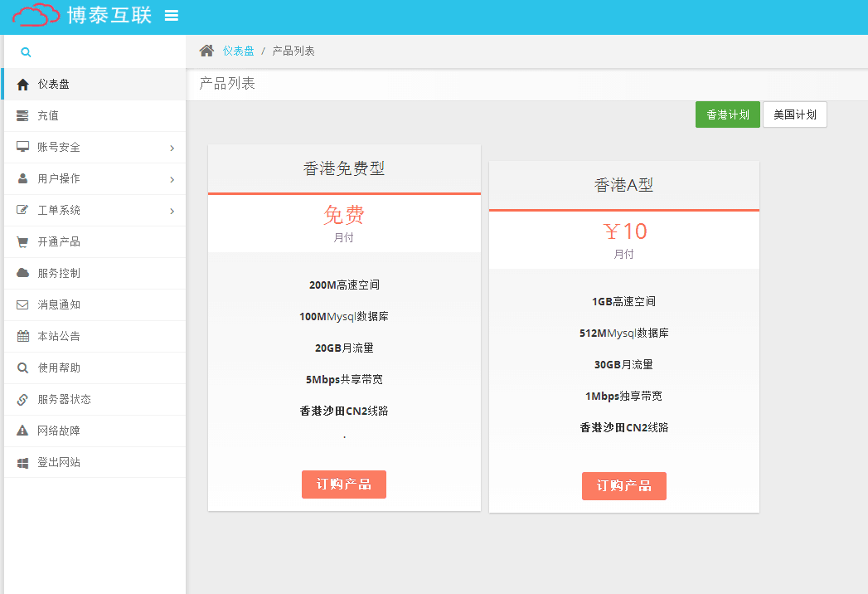Click the edit icon for 工单系统
Image resolution: width=868 pixels, height=594 pixels.
(x=22, y=210)
